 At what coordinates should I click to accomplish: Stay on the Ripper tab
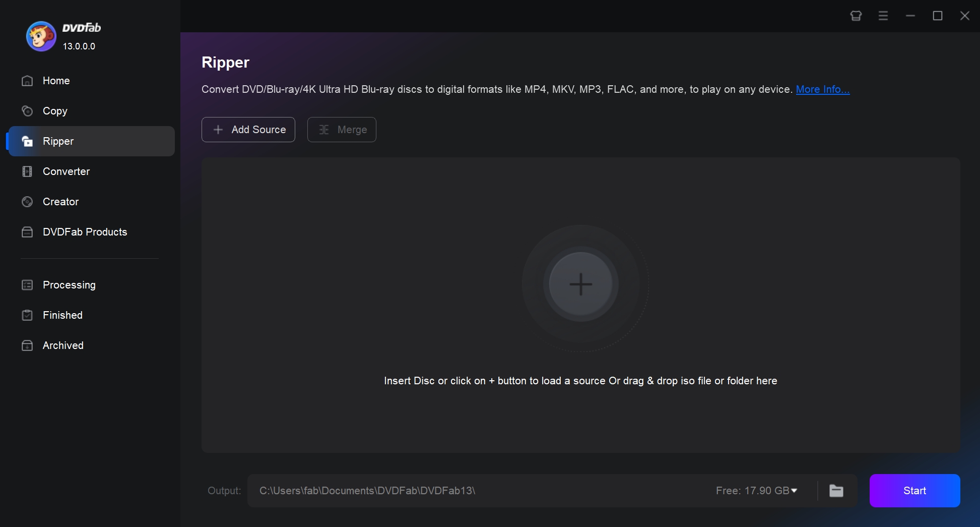click(x=59, y=141)
